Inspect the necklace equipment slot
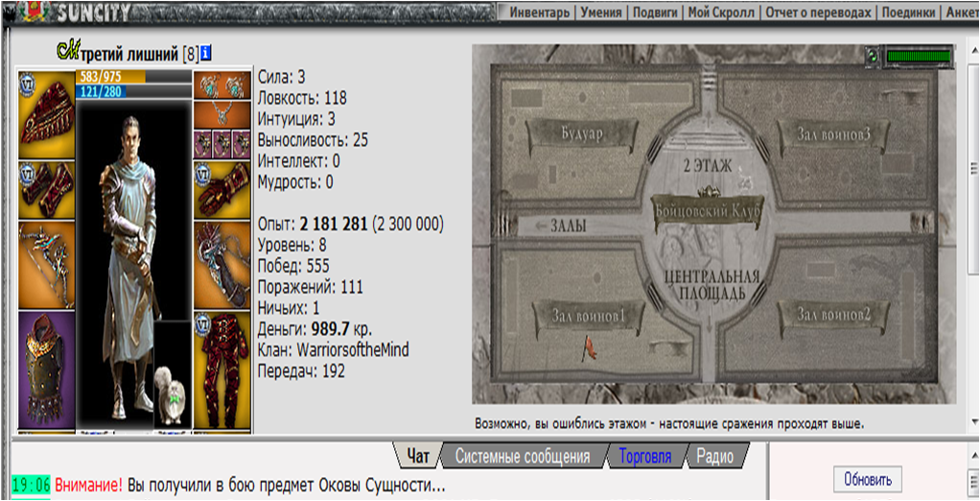 pos(222,115)
